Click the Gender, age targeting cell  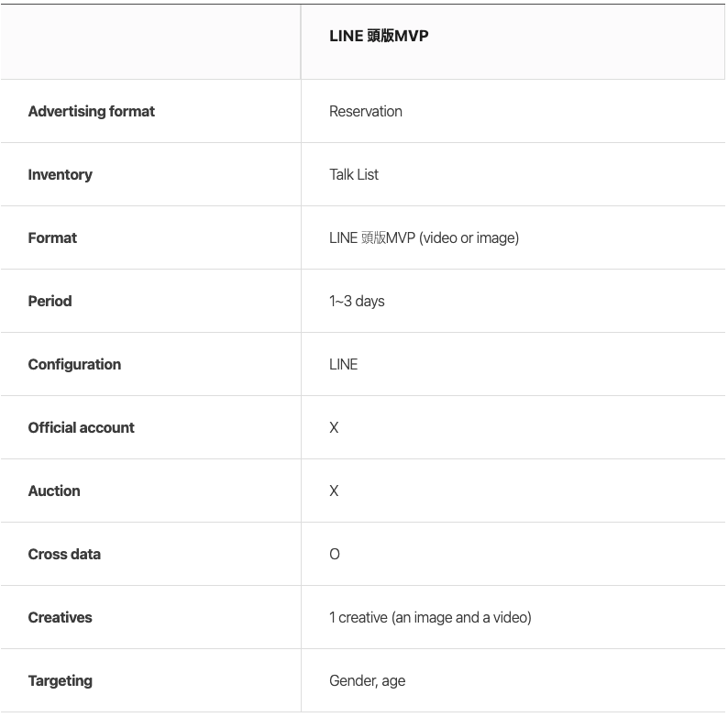tap(367, 680)
